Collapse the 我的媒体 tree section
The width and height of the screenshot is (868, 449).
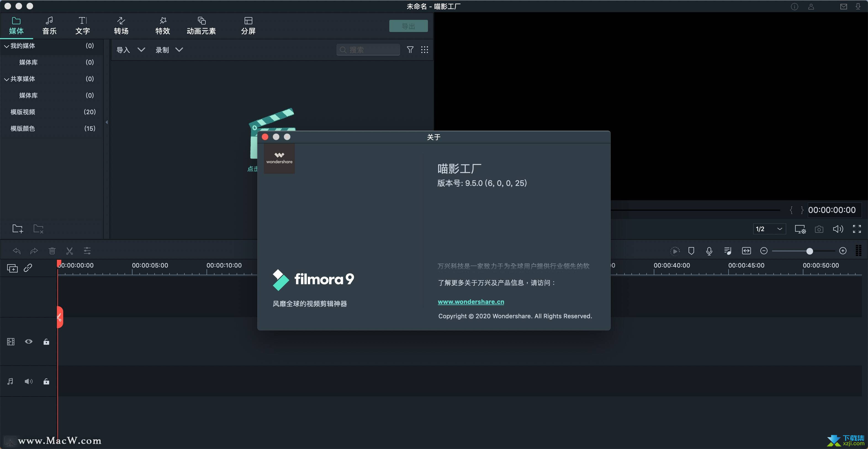pos(6,46)
